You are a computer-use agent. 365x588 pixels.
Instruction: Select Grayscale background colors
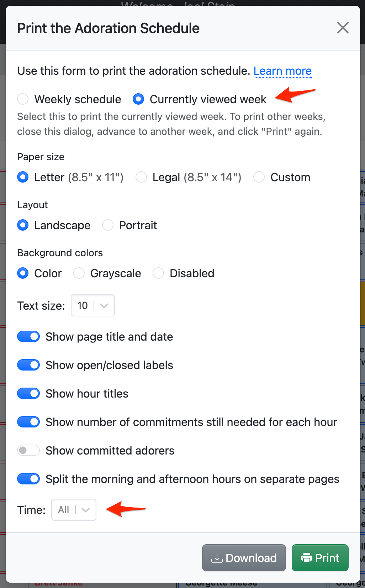pyautogui.click(x=79, y=273)
